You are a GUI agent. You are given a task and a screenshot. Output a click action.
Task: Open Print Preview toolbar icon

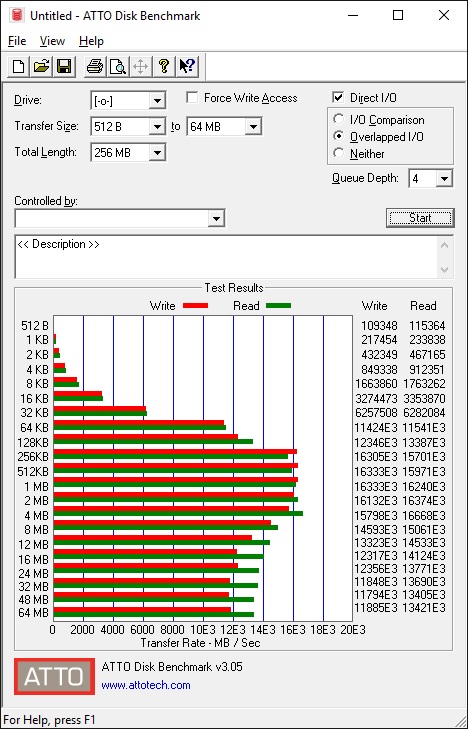point(118,66)
